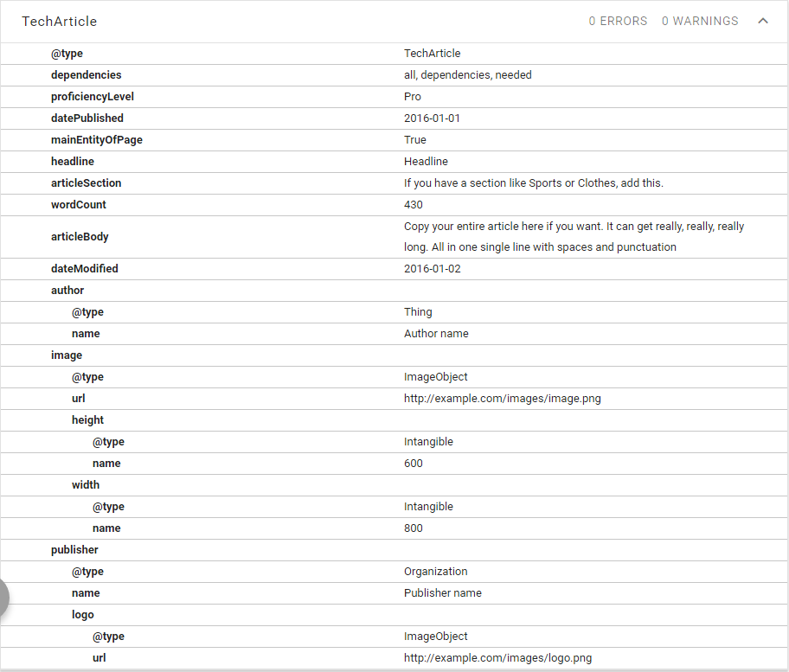
Task: Click the proficiencyLevel property label
Action: (93, 97)
